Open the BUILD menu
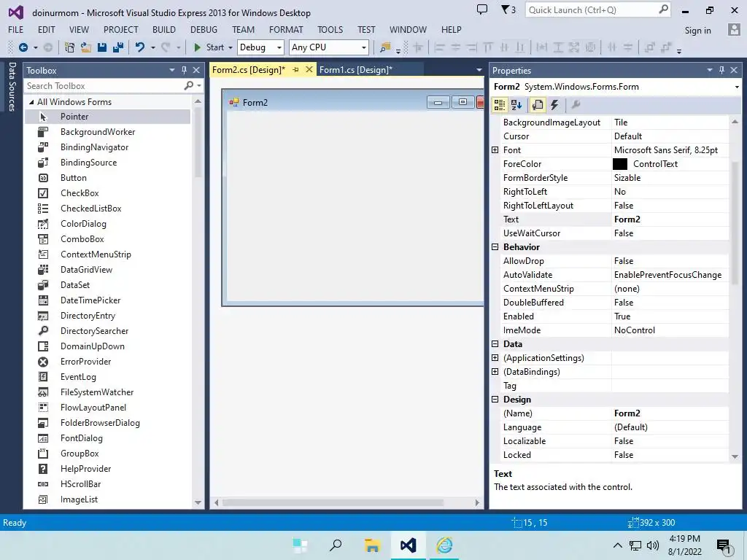Image resolution: width=747 pixels, height=560 pixels. tap(164, 29)
